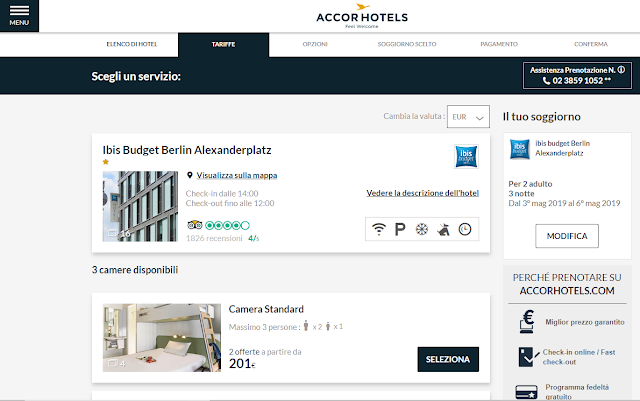Open Visualizza sulla mappa link
Image resolution: width=640 pixels, height=401 pixels.
tap(237, 175)
